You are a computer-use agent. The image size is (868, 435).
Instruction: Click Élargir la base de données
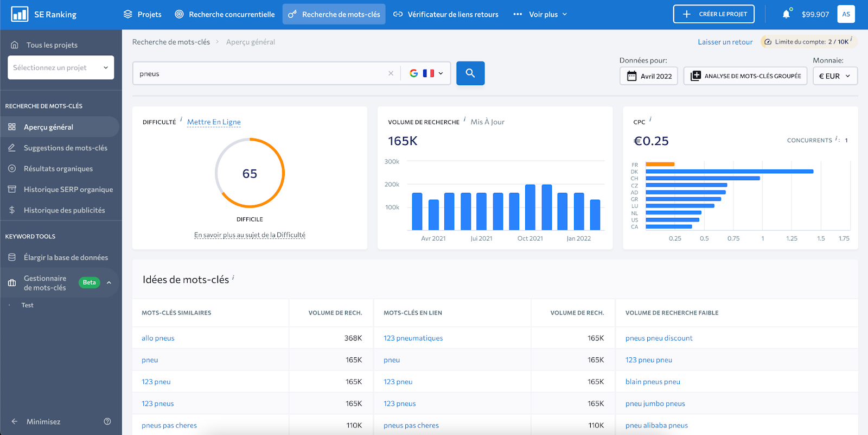pyautogui.click(x=66, y=257)
